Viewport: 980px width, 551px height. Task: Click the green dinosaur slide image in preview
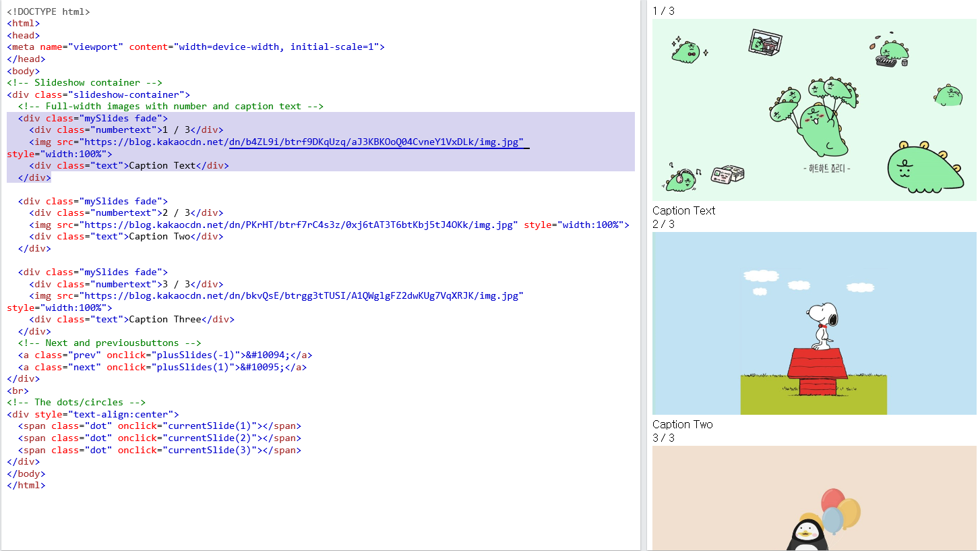tap(814, 109)
